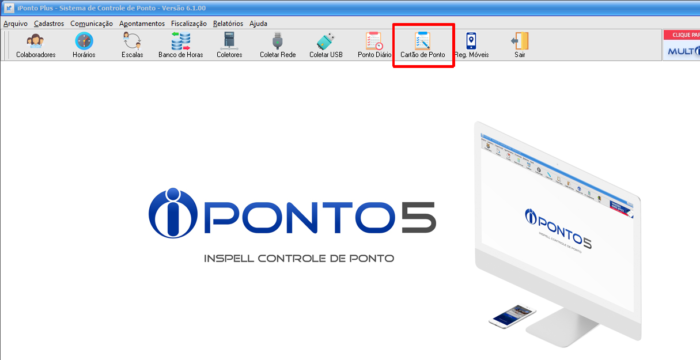Click the iPonto Plus title bar app icon
This screenshot has height=360, width=700.
(8, 8)
